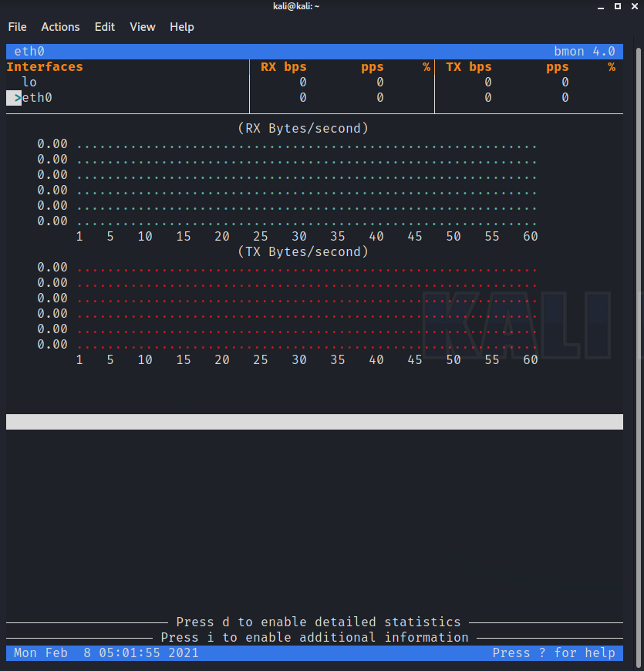
Task: Click the selection arrow beside eth0
Action: tap(18, 98)
